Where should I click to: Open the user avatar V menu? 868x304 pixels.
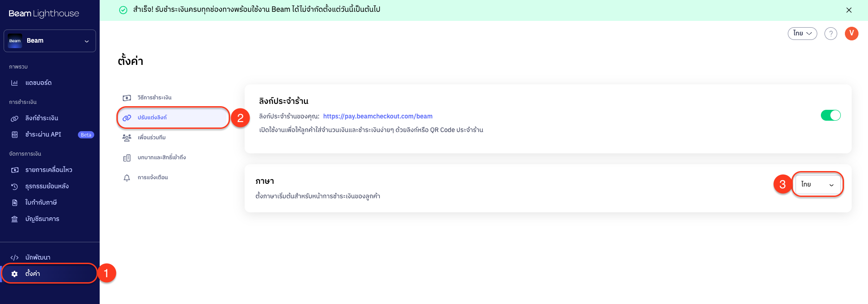click(x=852, y=34)
